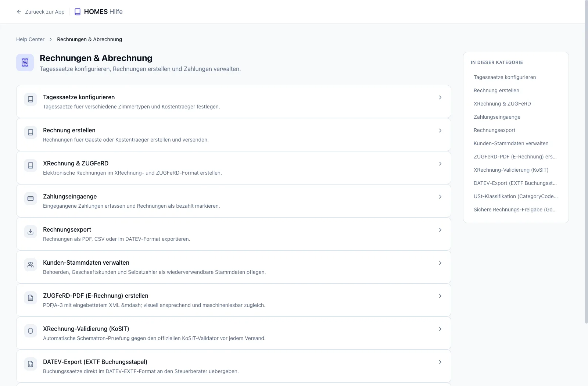Click the breadcrumb separator chevron after Help Center
This screenshot has width=588, height=386.
pos(51,39)
